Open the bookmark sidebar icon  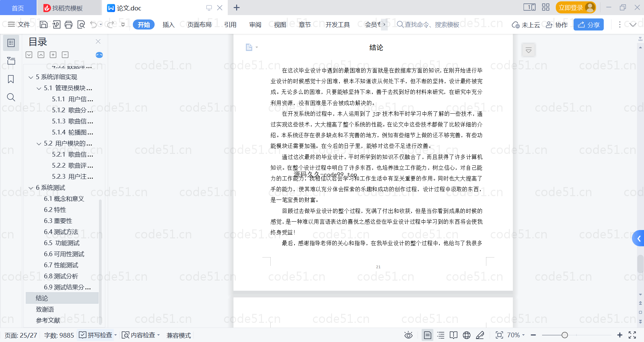coord(11,79)
